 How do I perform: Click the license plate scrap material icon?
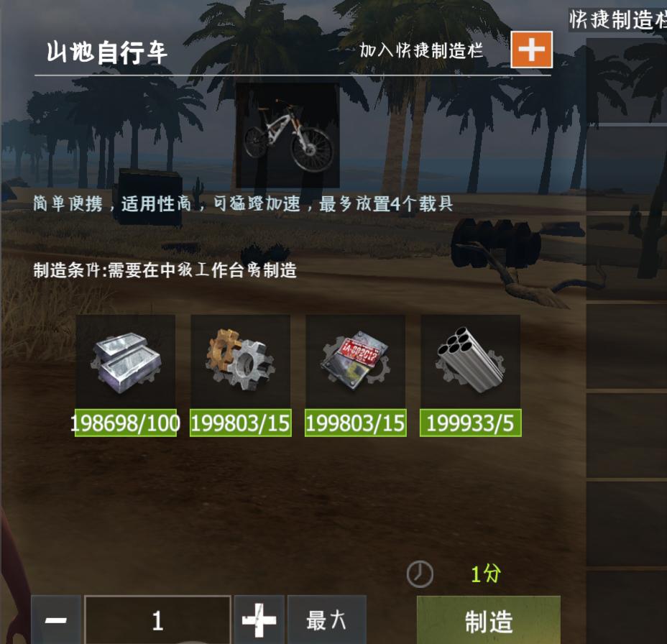(355, 361)
